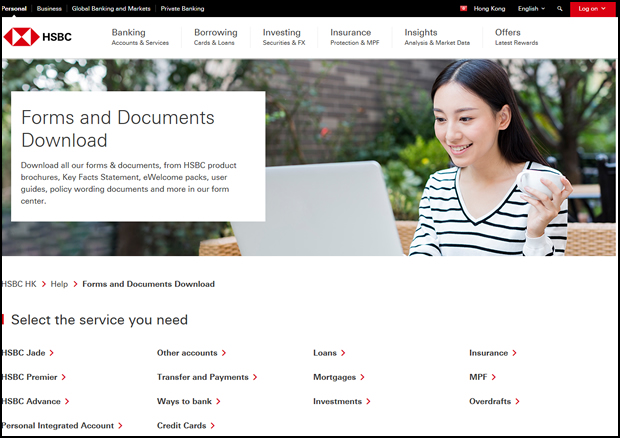Select the Personal tab in top bar
This screenshot has width=620, height=438.
click(x=14, y=8)
